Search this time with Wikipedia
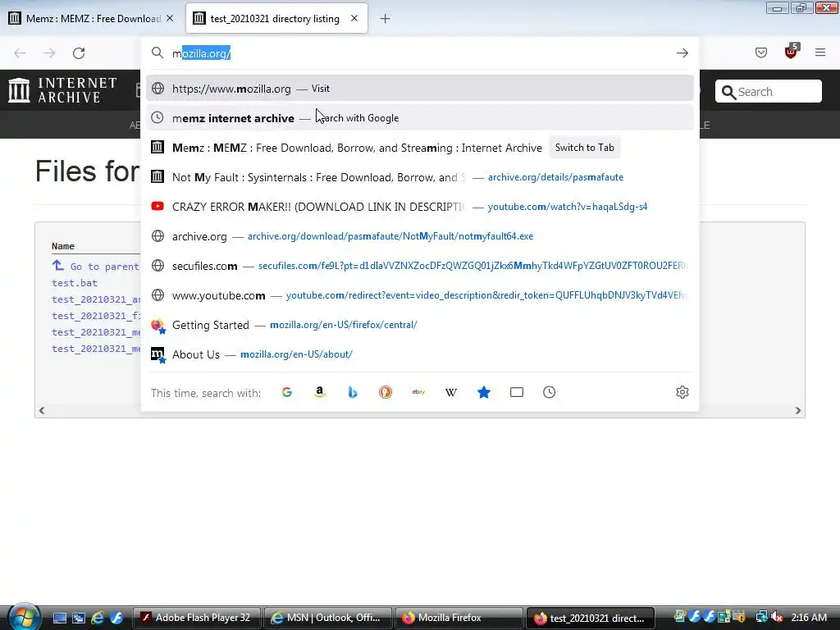Image resolution: width=840 pixels, height=630 pixels. (x=451, y=392)
